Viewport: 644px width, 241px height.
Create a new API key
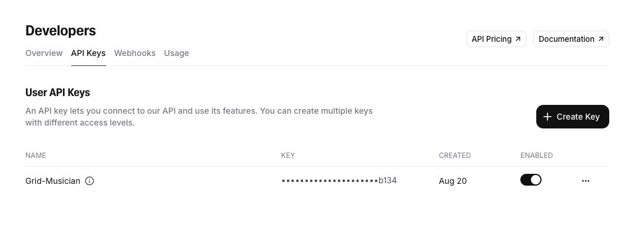[573, 117]
